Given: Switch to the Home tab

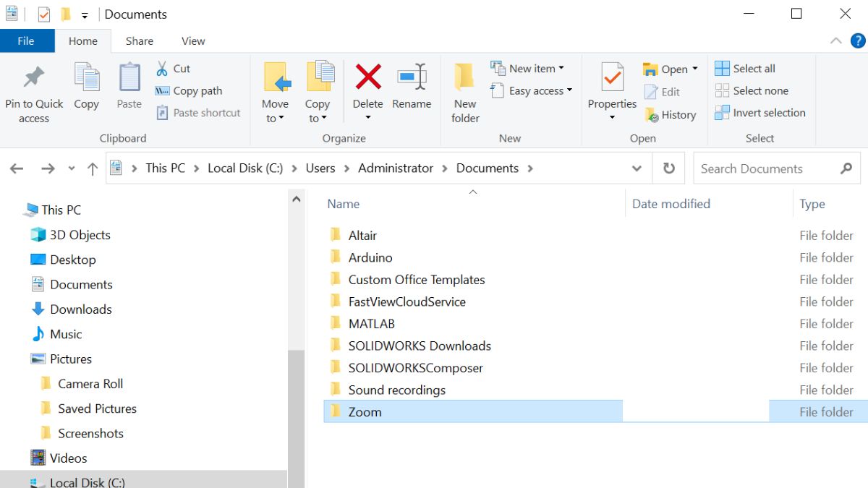Looking at the screenshot, I should 83,41.
